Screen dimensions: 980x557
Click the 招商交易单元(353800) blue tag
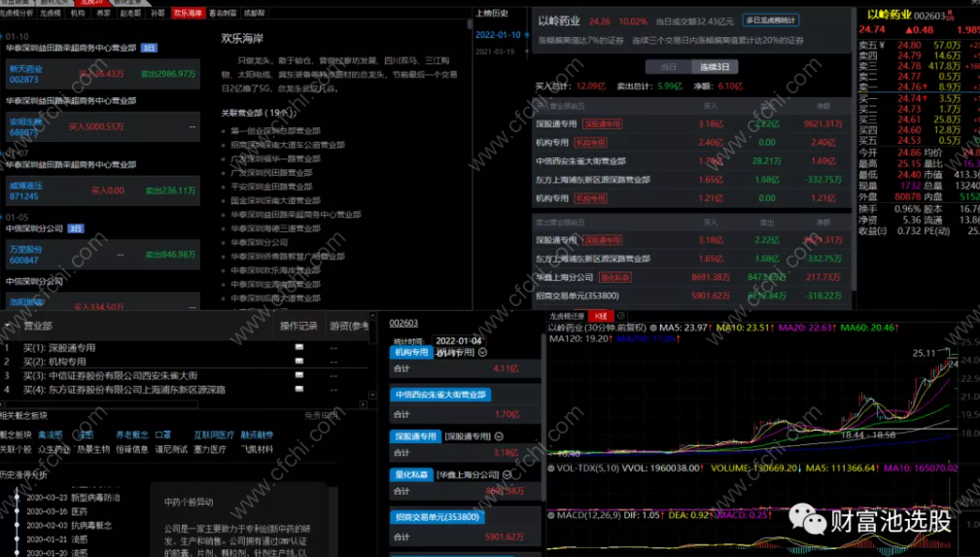(437, 517)
